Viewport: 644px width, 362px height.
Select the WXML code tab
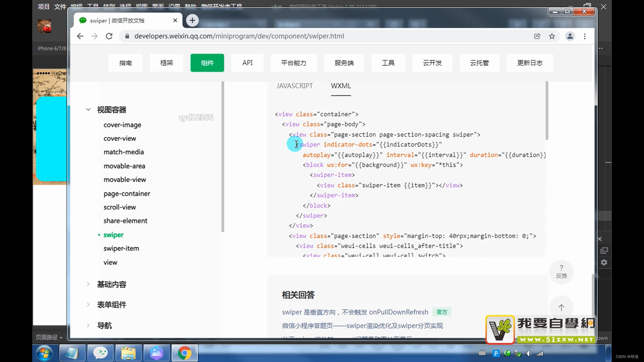[341, 86]
